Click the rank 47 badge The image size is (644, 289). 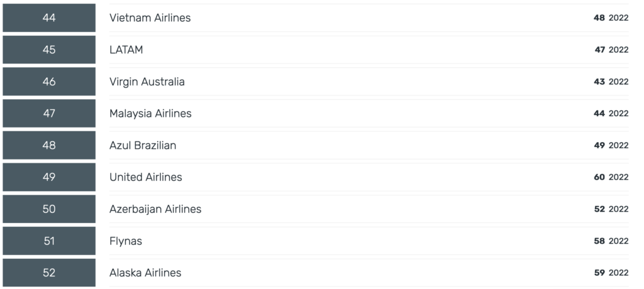click(x=49, y=113)
